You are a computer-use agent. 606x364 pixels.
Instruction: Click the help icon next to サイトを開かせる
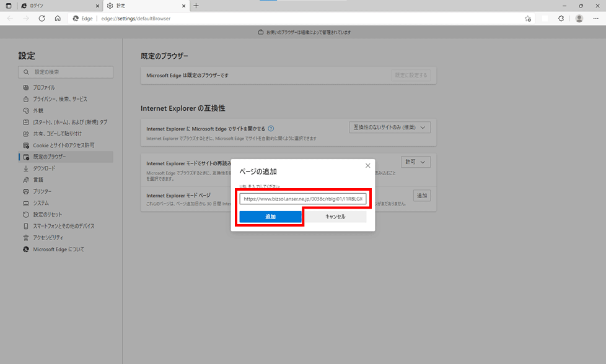(271, 129)
